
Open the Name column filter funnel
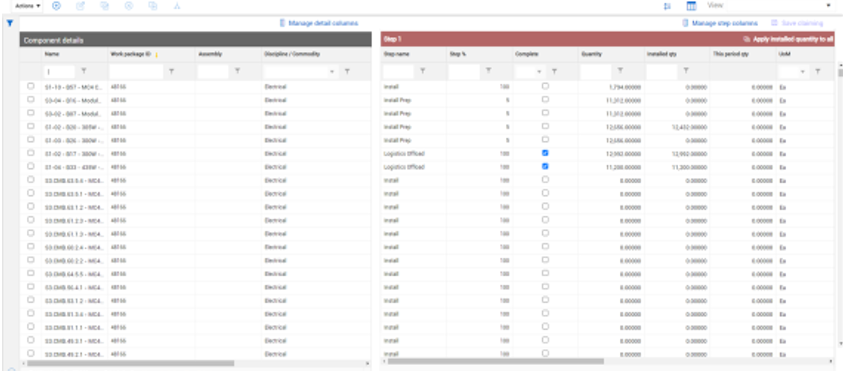(x=83, y=71)
